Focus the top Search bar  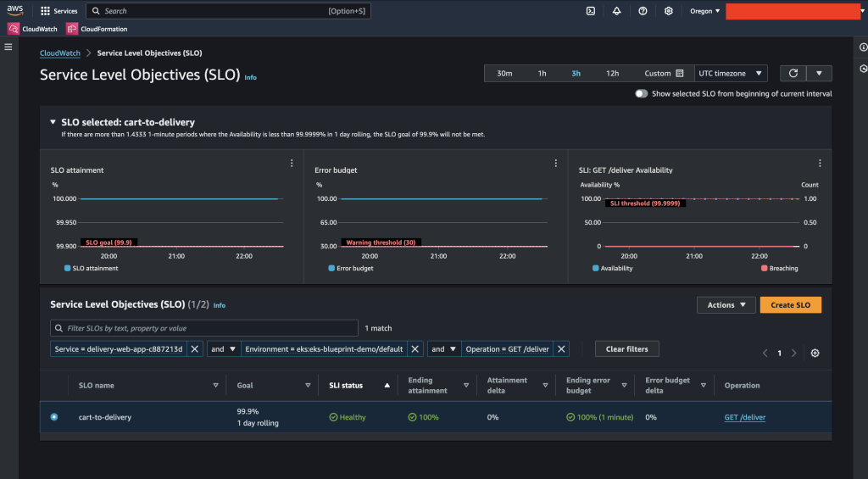point(228,11)
